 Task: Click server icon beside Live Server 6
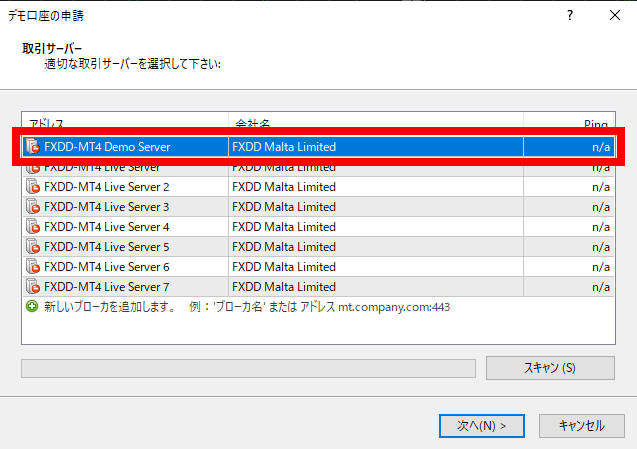click(33, 267)
